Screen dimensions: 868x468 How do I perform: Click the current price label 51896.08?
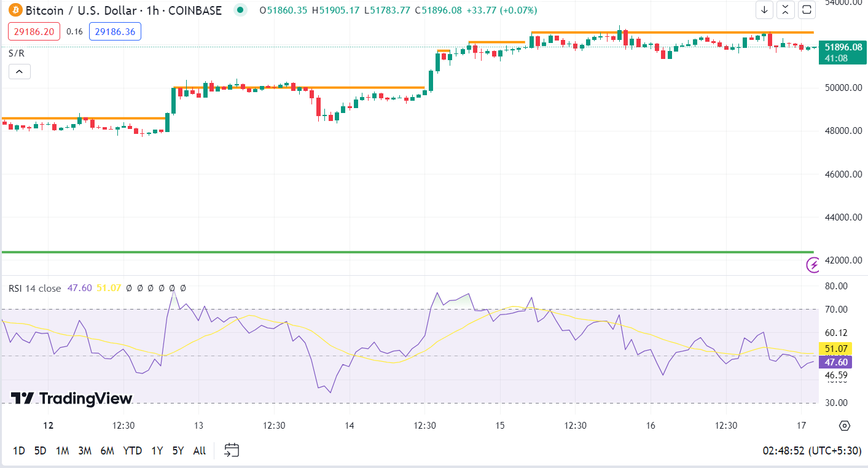coord(843,47)
